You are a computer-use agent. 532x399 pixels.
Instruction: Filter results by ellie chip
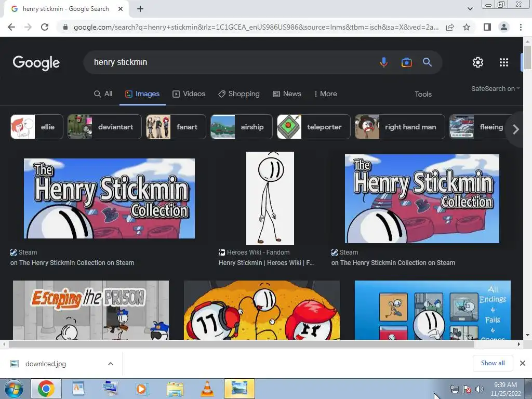point(37,127)
